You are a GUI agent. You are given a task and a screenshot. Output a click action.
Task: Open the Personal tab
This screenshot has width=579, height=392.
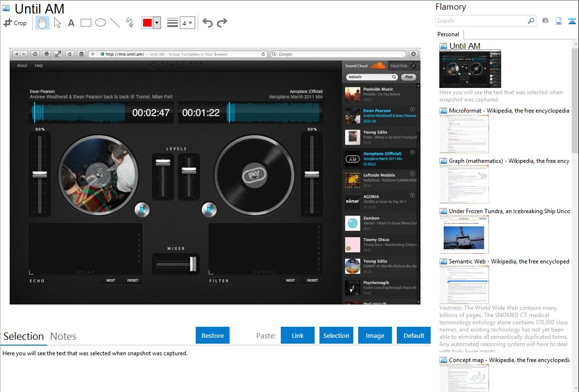(x=448, y=34)
